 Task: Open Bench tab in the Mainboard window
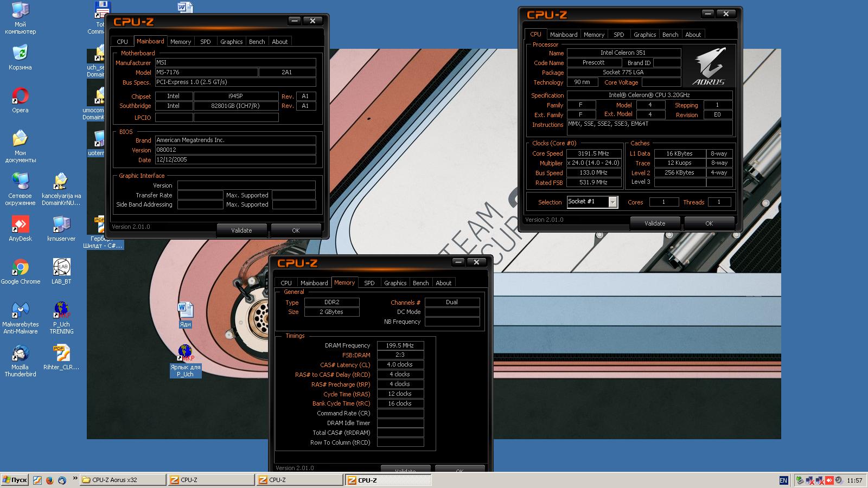tap(257, 42)
